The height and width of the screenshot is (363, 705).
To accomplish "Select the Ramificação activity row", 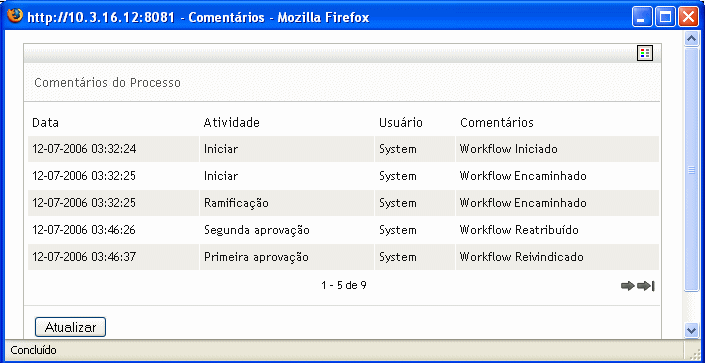I will [x=344, y=203].
